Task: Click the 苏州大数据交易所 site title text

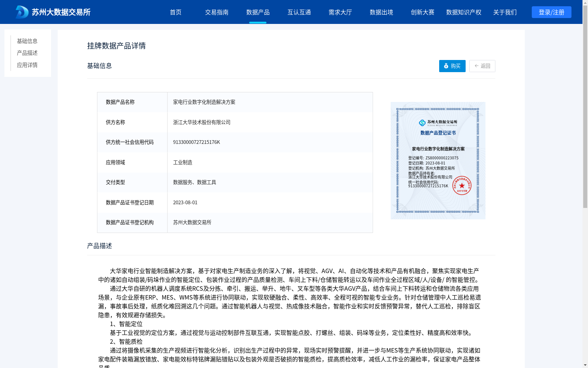Action: pyautogui.click(x=61, y=12)
